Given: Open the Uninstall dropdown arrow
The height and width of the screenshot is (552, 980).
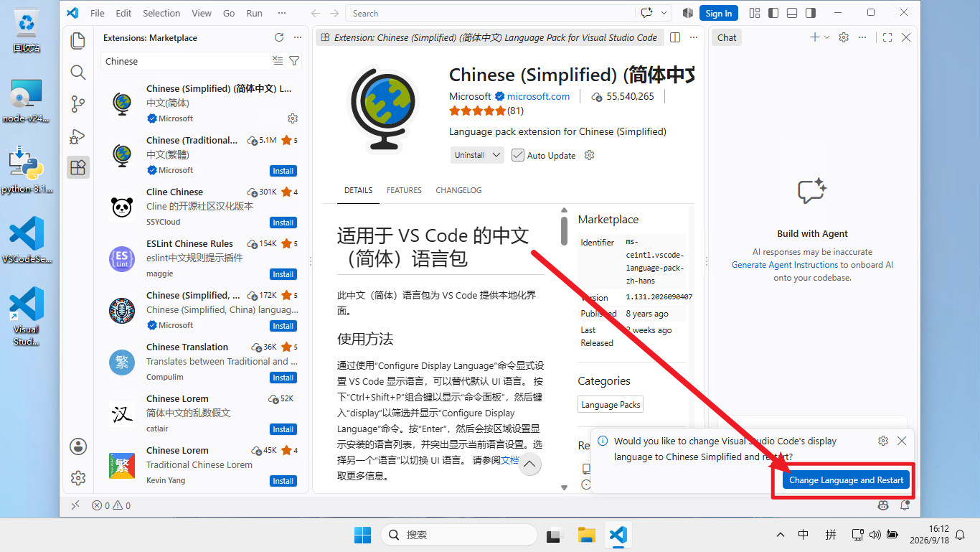Looking at the screenshot, I should click(x=497, y=155).
